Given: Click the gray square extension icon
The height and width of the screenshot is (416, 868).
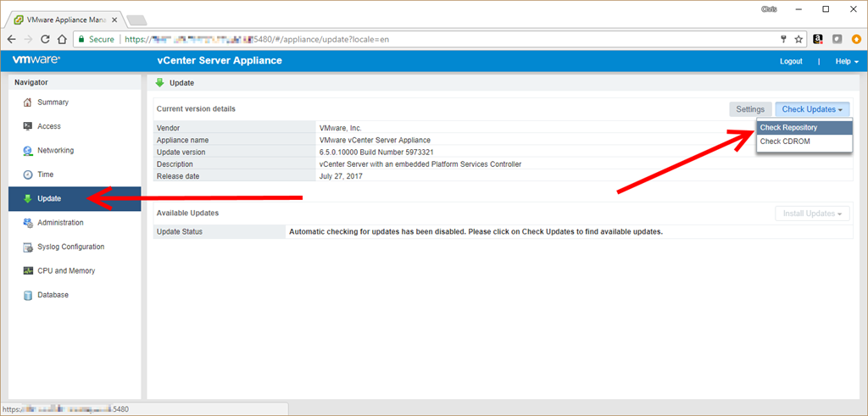Looking at the screenshot, I should point(837,39).
